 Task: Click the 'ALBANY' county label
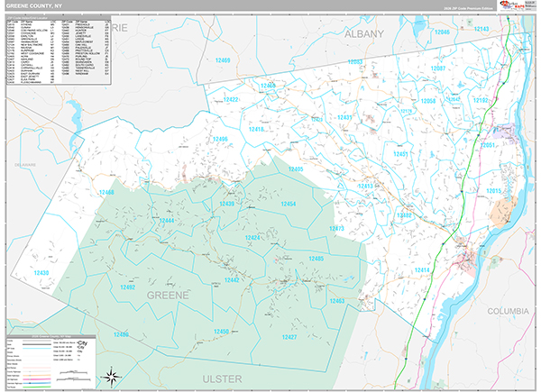pos(364,33)
